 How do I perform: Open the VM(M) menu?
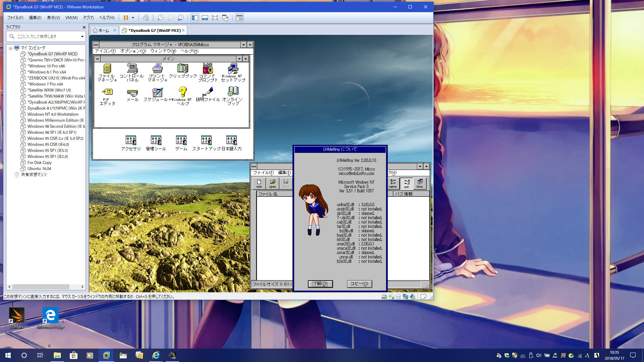(71, 18)
